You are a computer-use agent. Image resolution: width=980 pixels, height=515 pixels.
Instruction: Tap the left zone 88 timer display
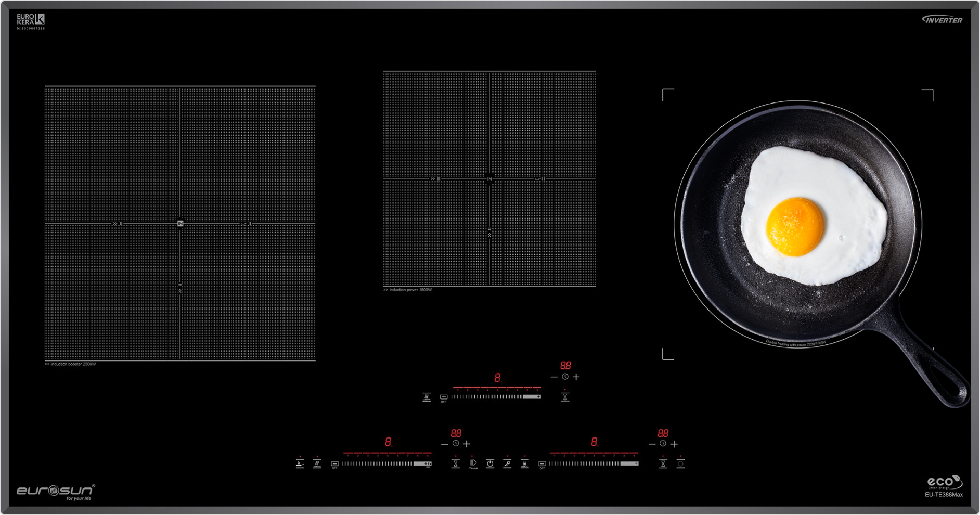coord(456,433)
